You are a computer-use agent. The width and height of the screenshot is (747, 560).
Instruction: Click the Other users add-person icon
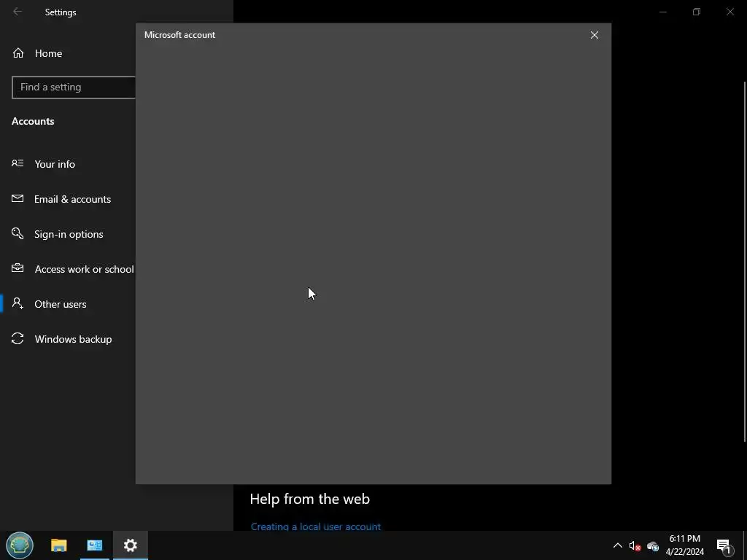(x=18, y=303)
